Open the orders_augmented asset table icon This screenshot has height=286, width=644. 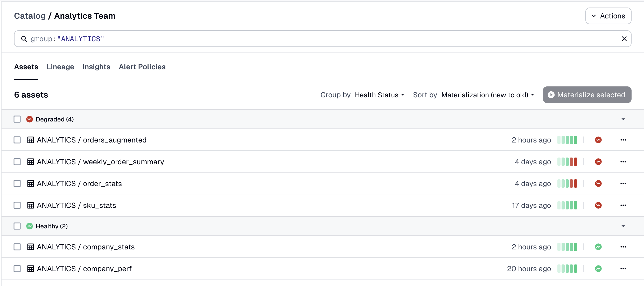(x=31, y=140)
